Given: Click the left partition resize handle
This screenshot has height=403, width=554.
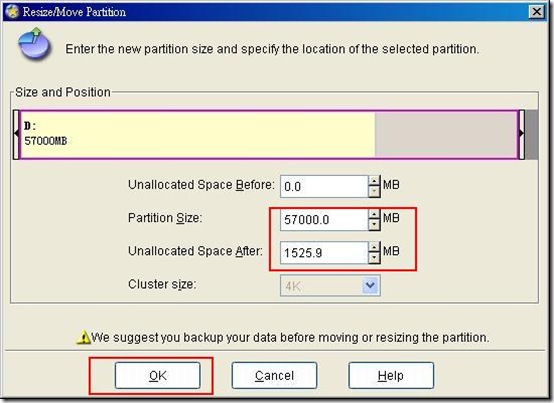Looking at the screenshot, I should pyautogui.click(x=16, y=134).
